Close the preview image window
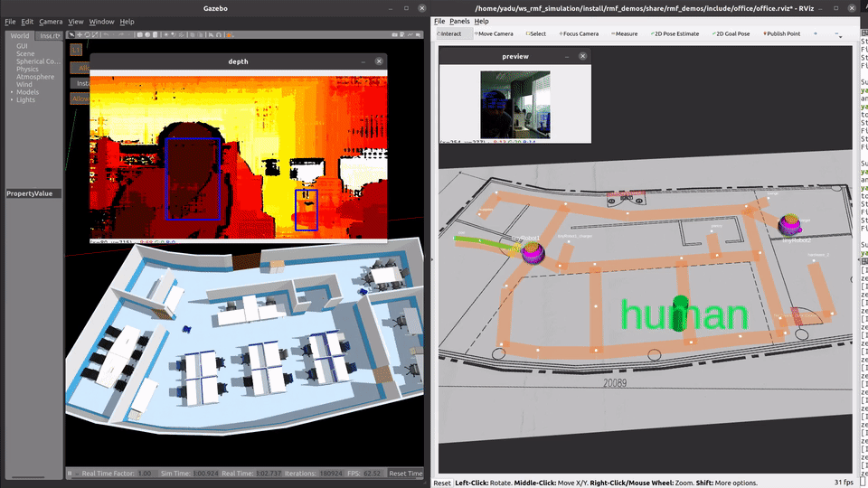This screenshot has width=868, height=488. coord(582,56)
